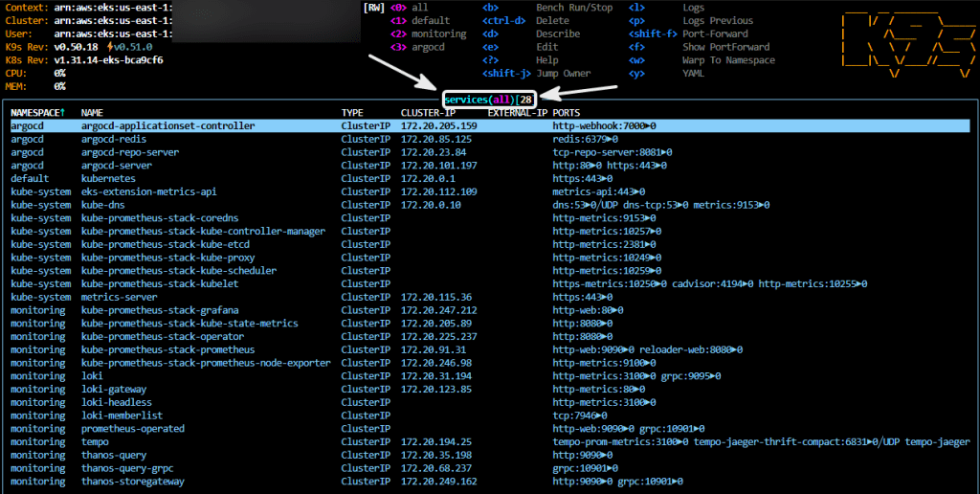Select the loki-memberlist service
This screenshot has height=494, width=980.
[x=122, y=415]
